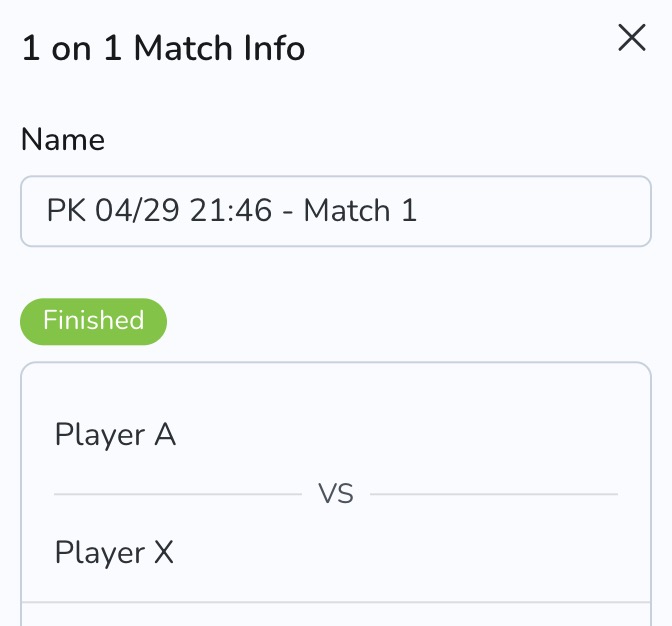Click the Name input field
Viewport: 672px width, 626px height.
(336, 211)
